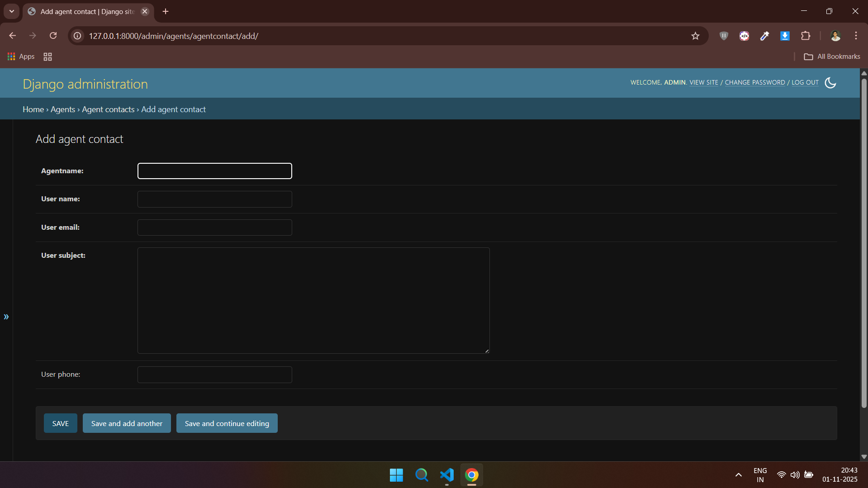
Task: Open the tab search dropdown arrow
Action: click(x=12, y=11)
